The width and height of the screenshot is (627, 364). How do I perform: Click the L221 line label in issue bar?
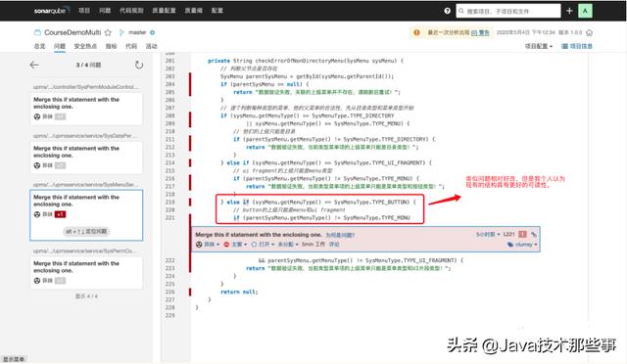509,234
